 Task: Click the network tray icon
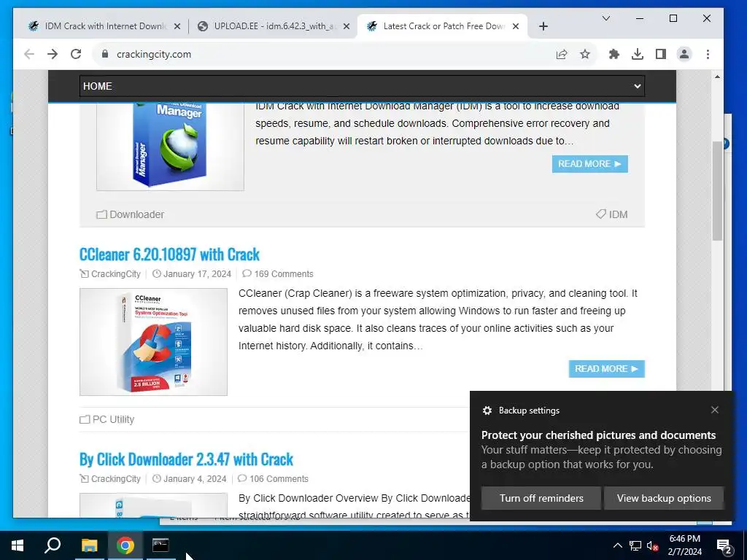tap(635, 545)
